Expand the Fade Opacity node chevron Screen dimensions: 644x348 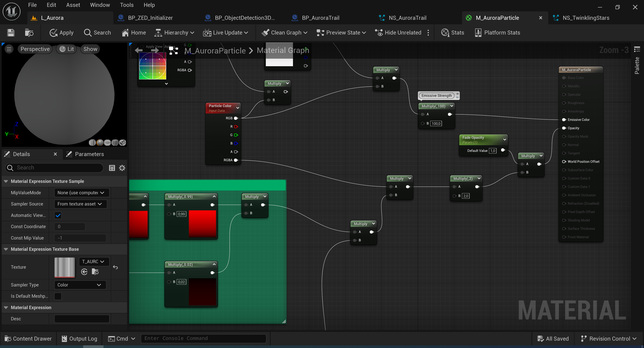tap(504, 140)
